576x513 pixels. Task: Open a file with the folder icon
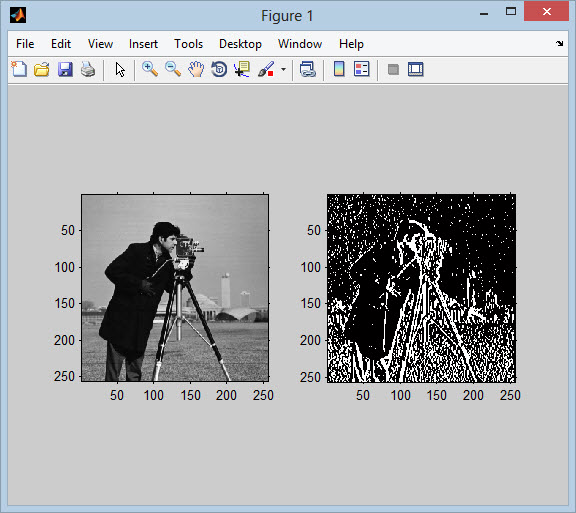pyautogui.click(x=42, y=69)
